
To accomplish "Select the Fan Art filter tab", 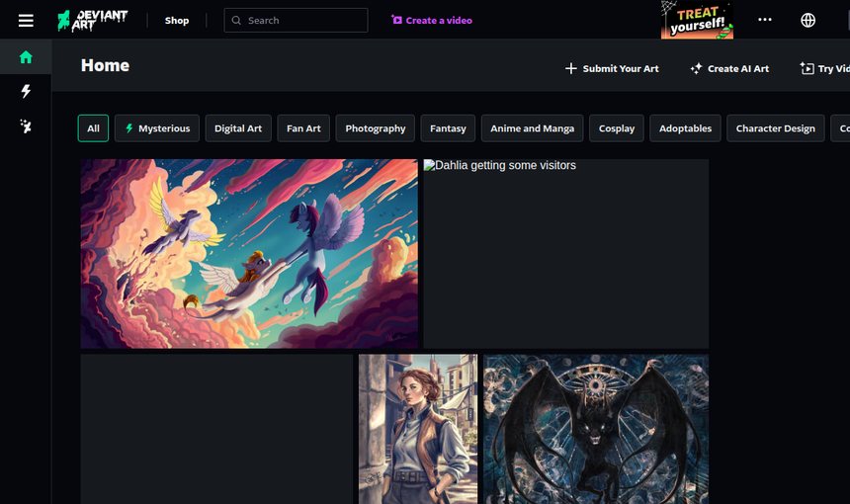I will click(x=303, y=128).
